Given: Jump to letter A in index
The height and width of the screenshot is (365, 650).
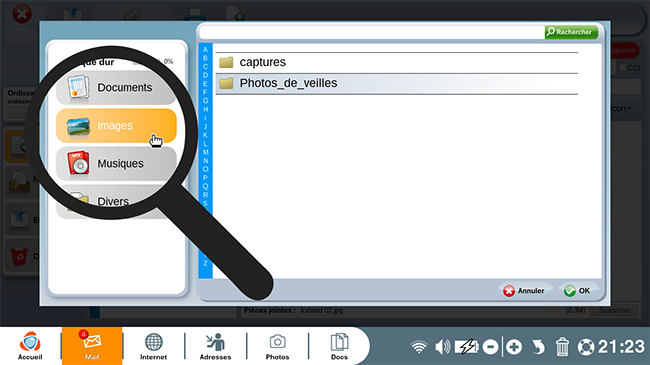Looking at the screenshot, I should pyautogui.click(x=205, y=49).
